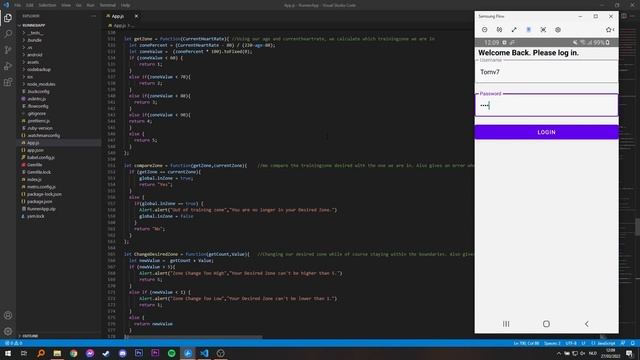
Task: Click the first circular icon in Samsung Flow toolbar
Action: click(484, 30)
